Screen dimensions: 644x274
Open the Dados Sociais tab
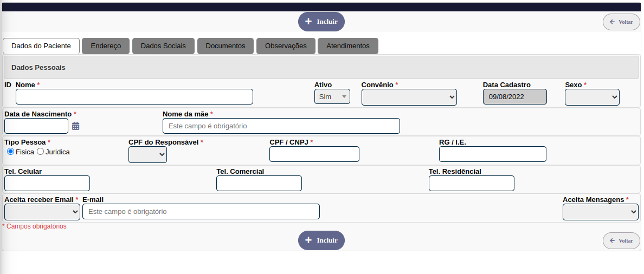point(163,46)
